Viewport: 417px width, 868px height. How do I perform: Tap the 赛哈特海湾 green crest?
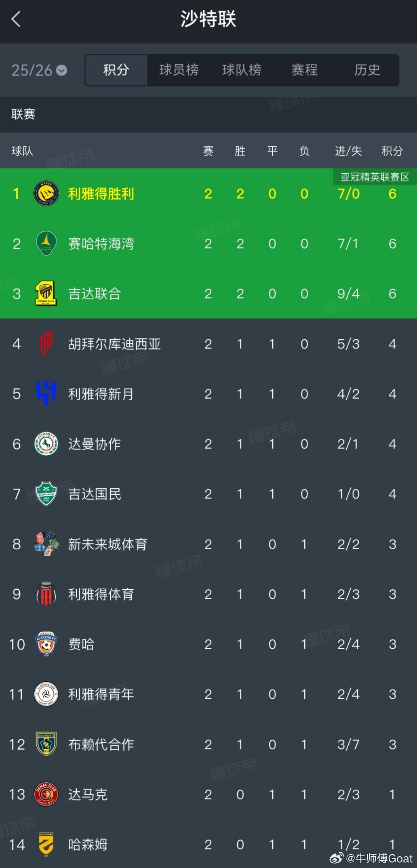[46, 244]
